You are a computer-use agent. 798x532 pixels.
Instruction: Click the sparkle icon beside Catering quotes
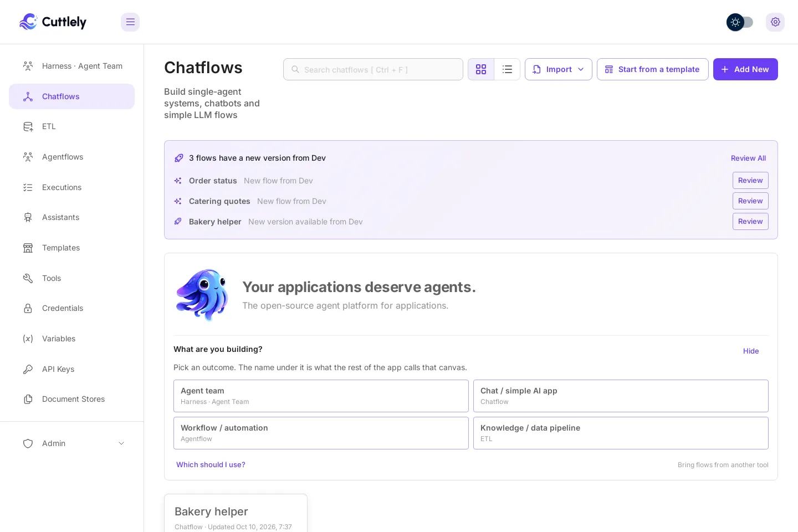tap(178, 201)
